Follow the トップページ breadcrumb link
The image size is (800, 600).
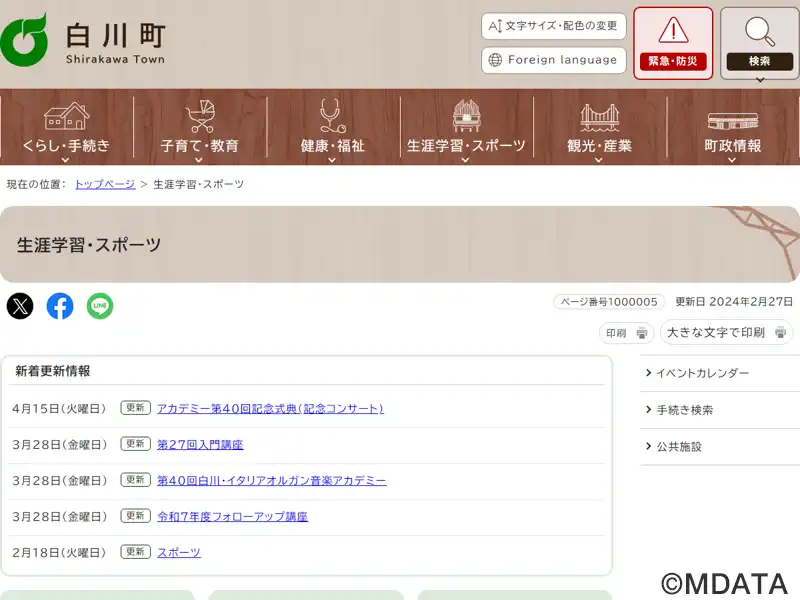(x=105, y=184)
